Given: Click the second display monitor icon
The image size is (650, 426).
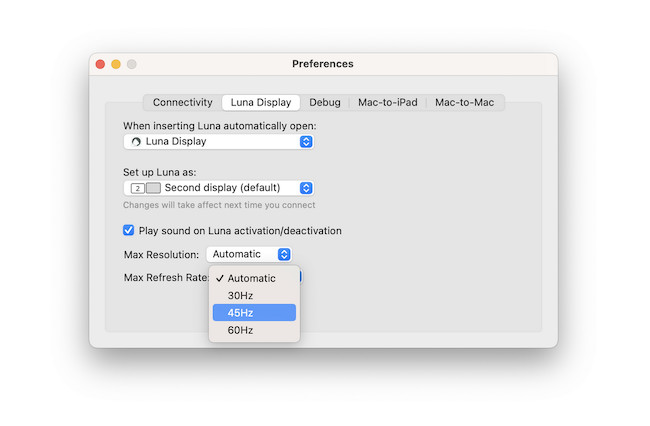Looking at the screenshot, I should tap(146, 188).
